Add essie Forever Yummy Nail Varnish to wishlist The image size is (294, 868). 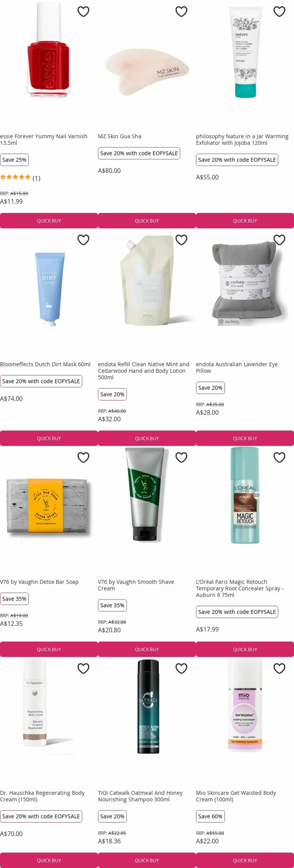click(x=83, y=12)
